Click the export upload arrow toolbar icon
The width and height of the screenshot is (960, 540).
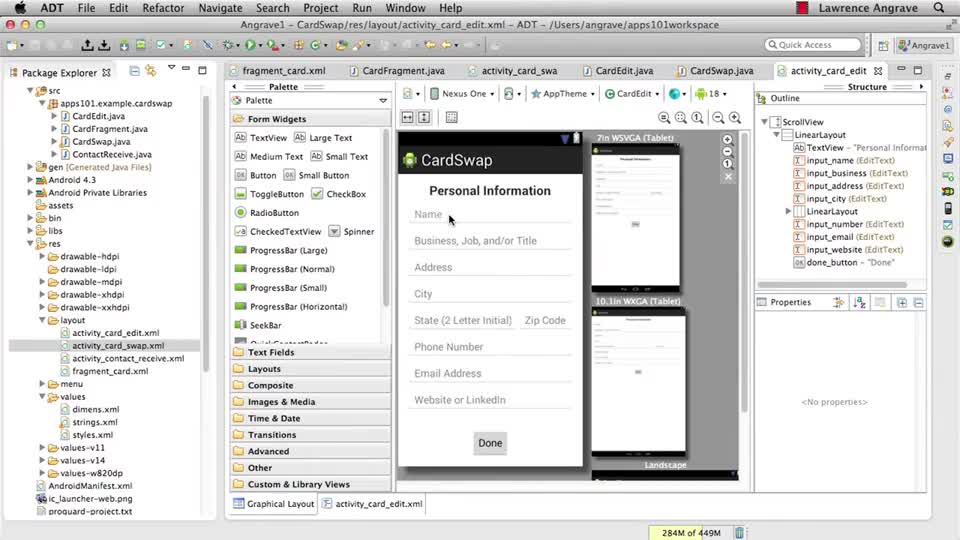click(x=88, y=45)
